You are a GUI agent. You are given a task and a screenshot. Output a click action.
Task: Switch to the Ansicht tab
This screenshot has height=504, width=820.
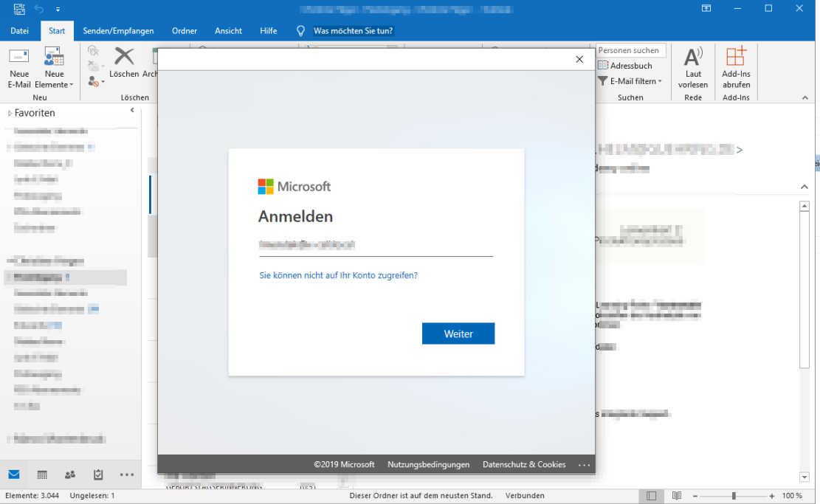point(228,31)
